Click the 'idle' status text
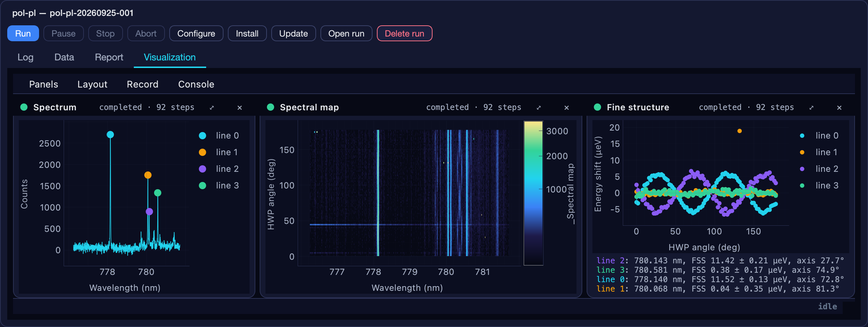The width and height of the screenshot is (868, 327). [x=827, y=306]
